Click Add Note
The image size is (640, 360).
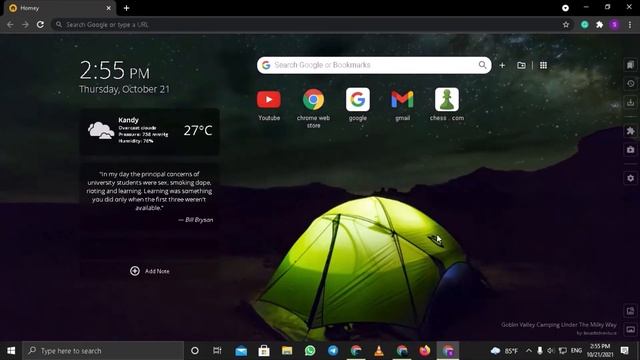pos(150,271)
